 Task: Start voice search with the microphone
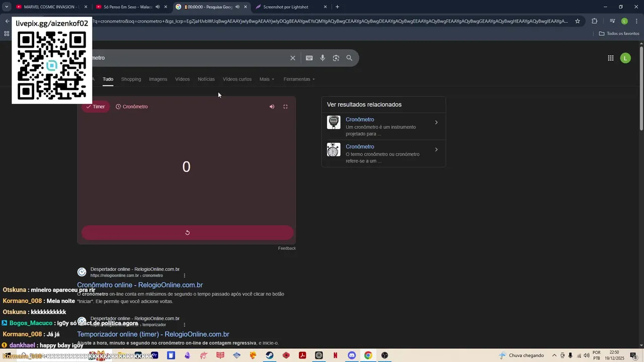[x=323, y=58]
